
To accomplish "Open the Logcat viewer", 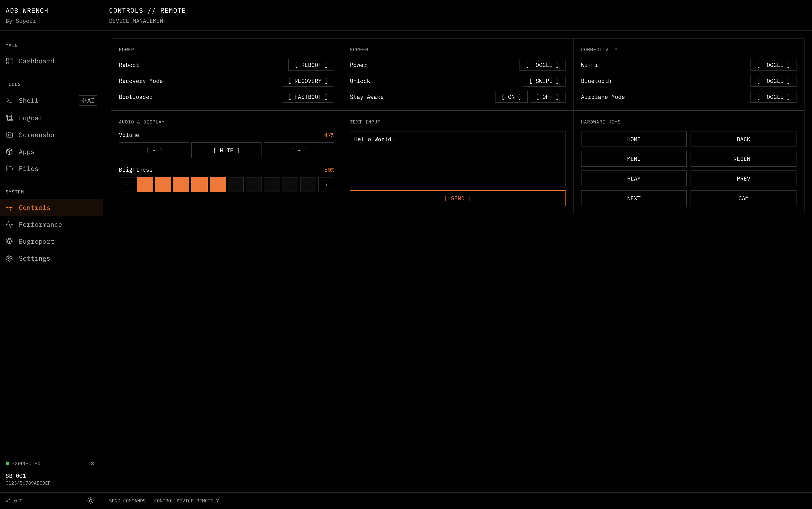I will tap(30, 118).
